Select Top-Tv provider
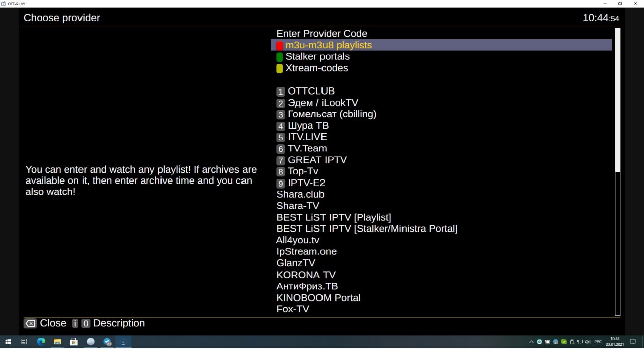 point(303,171)
